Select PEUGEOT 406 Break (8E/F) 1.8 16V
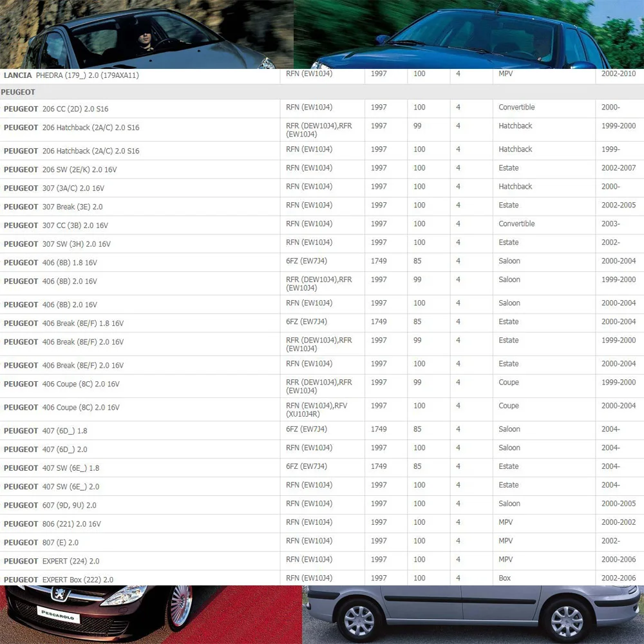 [x=64, y=324]
